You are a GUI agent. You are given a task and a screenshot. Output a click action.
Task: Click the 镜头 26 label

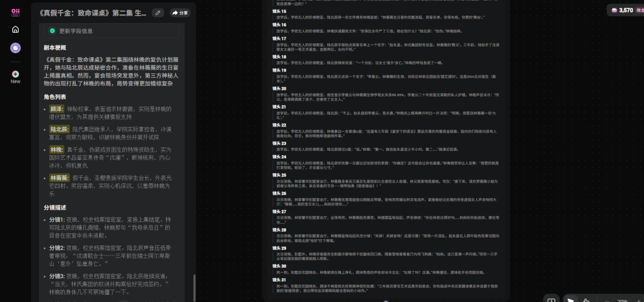[279, 193]
